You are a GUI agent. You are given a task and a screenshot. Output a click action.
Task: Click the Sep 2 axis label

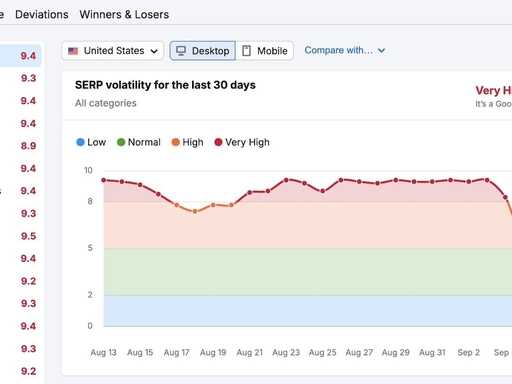coord(469,353)
